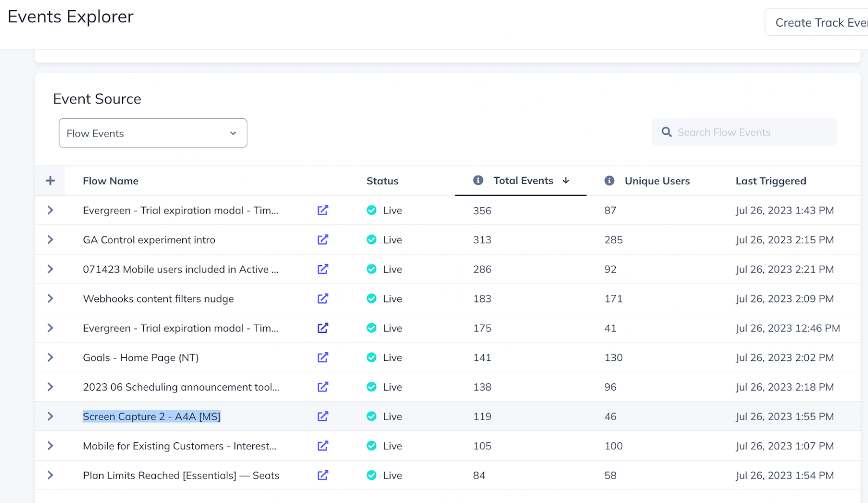Select the '071423 Mobile users included in Active' name
Image resolution: width=868 pixels, height=503 pixels.
coord(181,269)
